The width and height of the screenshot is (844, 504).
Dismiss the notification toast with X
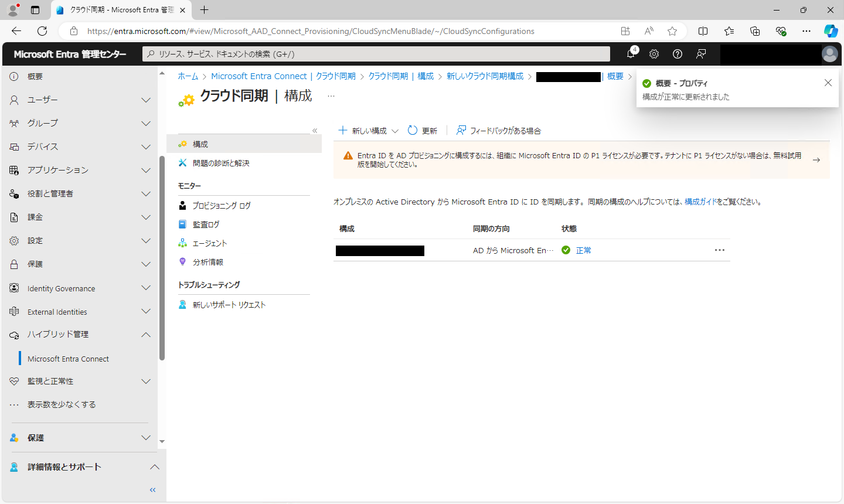click(x=828, y=83)
